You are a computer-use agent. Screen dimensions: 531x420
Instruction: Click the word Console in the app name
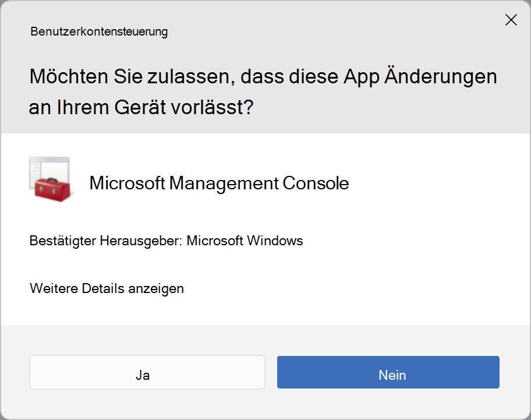[316, 183]
